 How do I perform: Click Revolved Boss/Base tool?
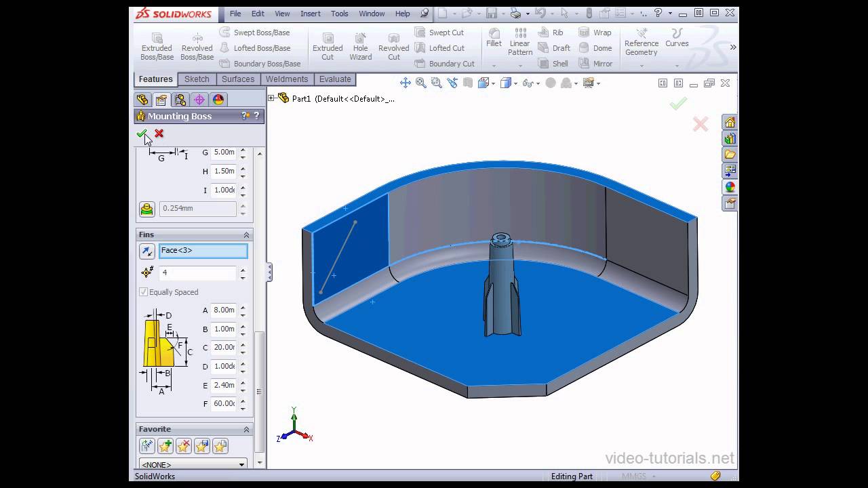197,47
